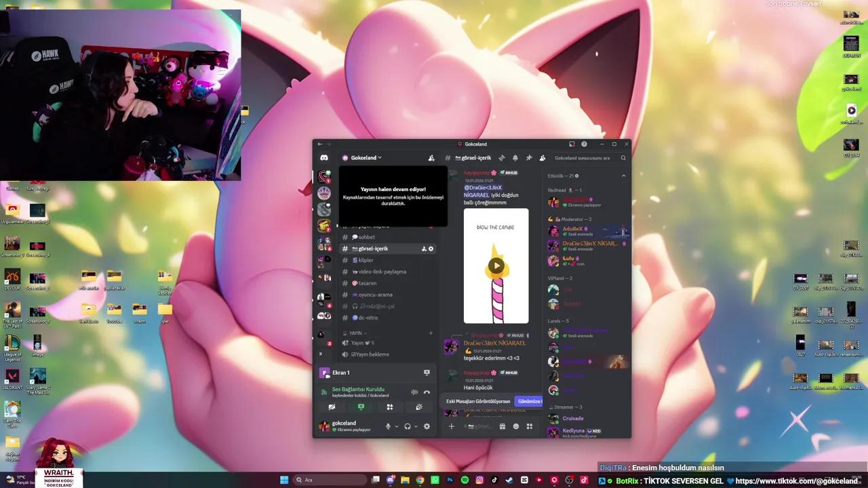Open settings gear on görsel-içerik channel

tap(431, 249)
